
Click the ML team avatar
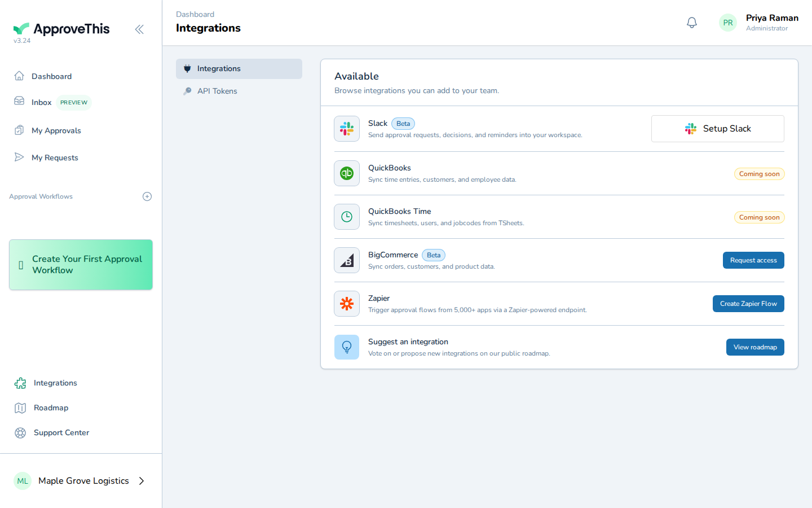click(x=23, y=481)
